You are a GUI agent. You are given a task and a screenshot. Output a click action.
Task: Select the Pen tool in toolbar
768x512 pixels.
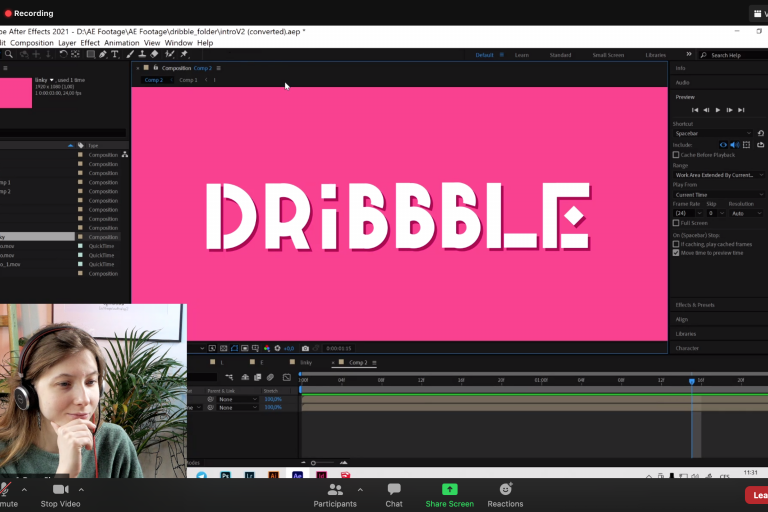click(x=103, y=54)
